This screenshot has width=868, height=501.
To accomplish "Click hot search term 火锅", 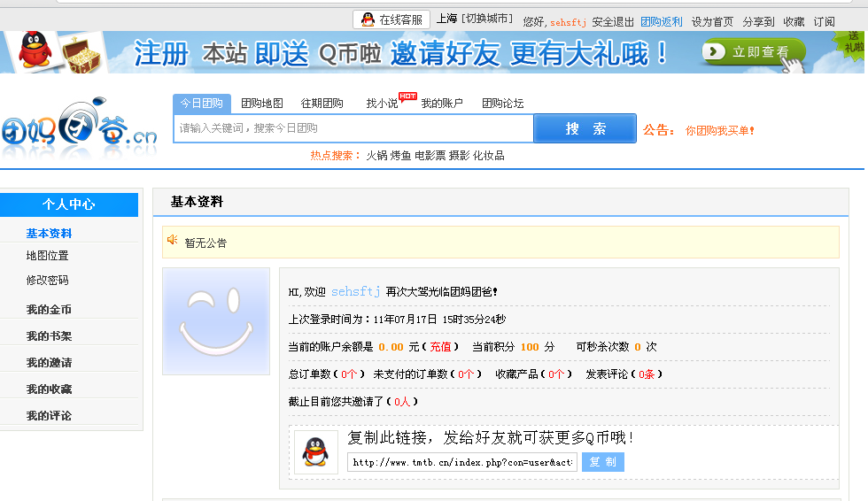I will (x=376, y=156).
